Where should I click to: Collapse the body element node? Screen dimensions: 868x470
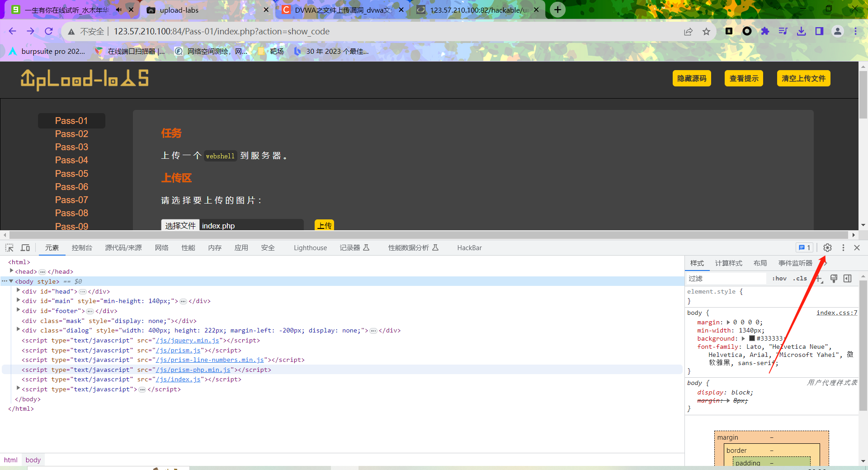(11, 281)
